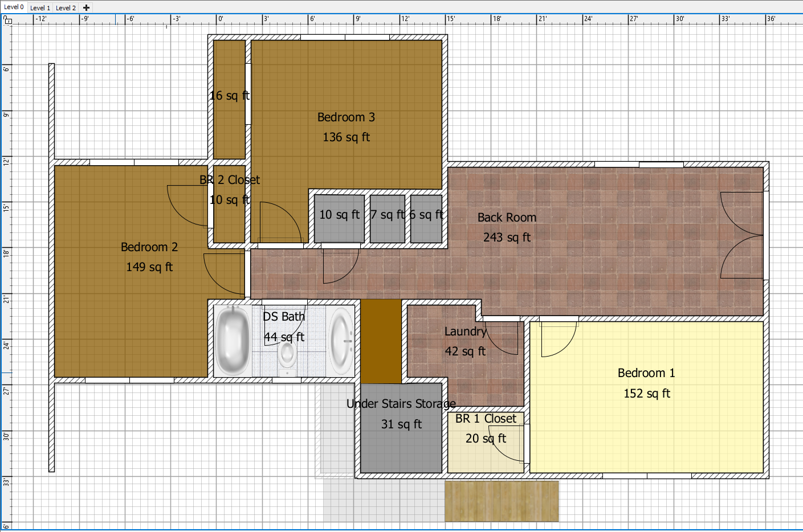The width and height of the screenshot is (803, 532).
Task: Select the oval sink in DS Bath
Action: [x=341, y=341]
